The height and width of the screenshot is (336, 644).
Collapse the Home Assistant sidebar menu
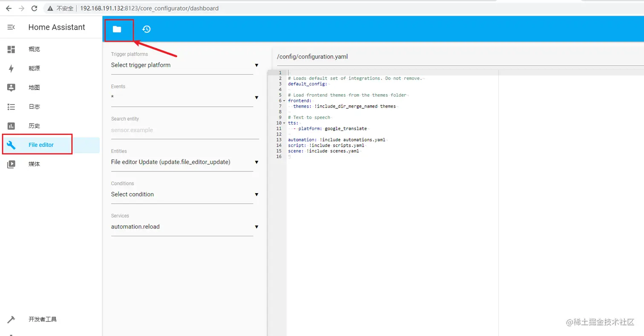[11, 27]
